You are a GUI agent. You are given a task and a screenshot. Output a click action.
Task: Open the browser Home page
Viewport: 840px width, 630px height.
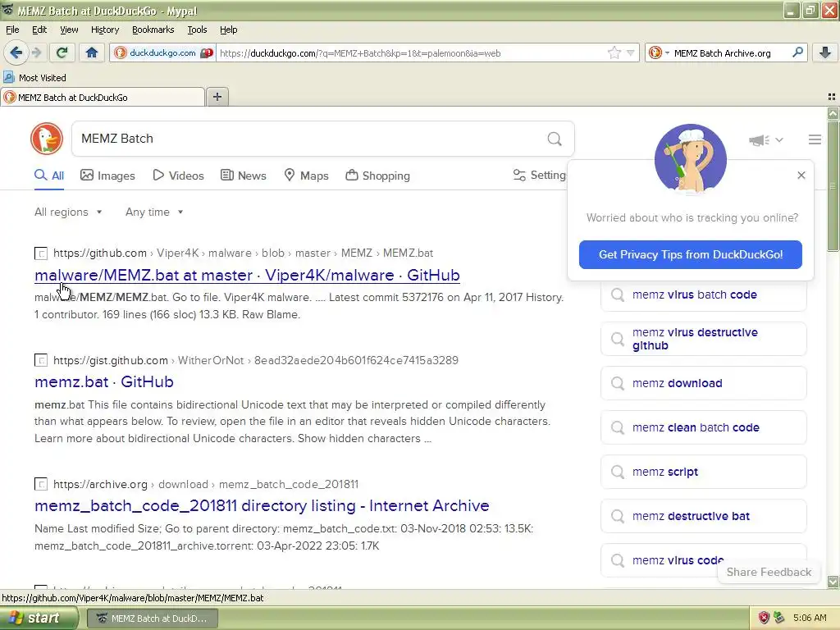(x=92, y=52)
